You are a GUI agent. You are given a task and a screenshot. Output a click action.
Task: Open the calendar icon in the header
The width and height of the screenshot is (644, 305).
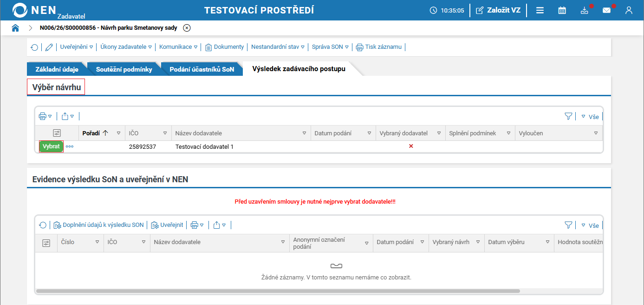point(562,10)
